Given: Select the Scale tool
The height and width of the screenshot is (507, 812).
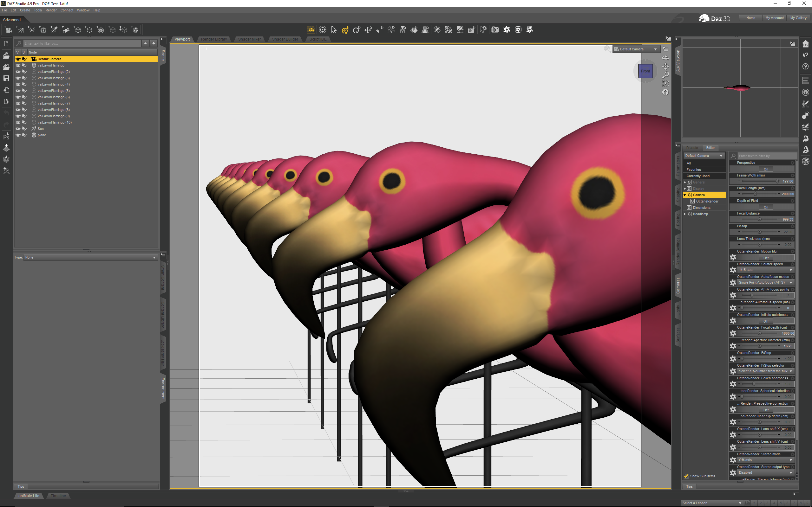Looking at the screenshot, I should 379,30.
